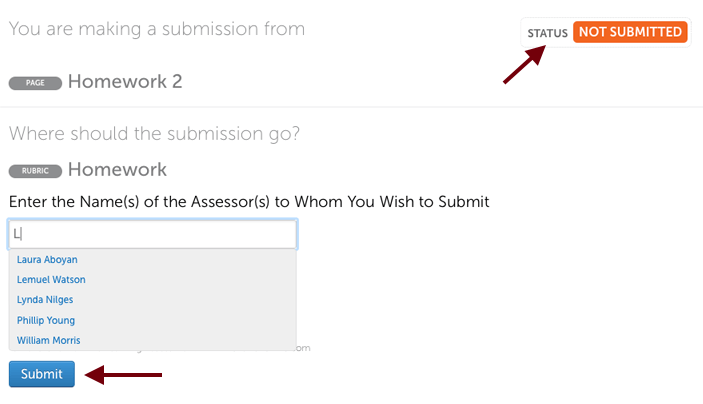Click the 'Enter the Name(s) of the Assessor(s)' label
This screenshot has width=703, height=404.
coord(249,202)
